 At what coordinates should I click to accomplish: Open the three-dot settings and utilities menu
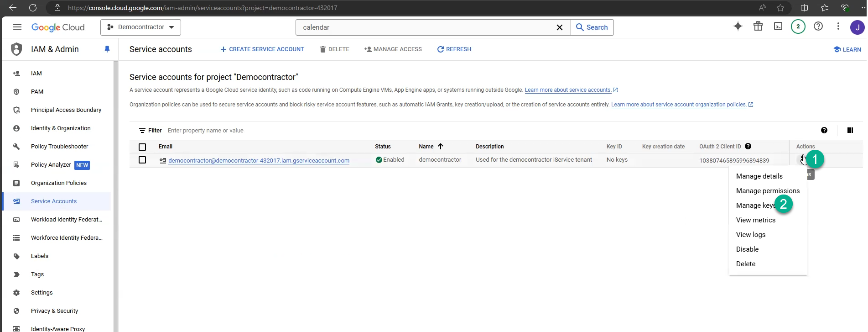(838, 26)
